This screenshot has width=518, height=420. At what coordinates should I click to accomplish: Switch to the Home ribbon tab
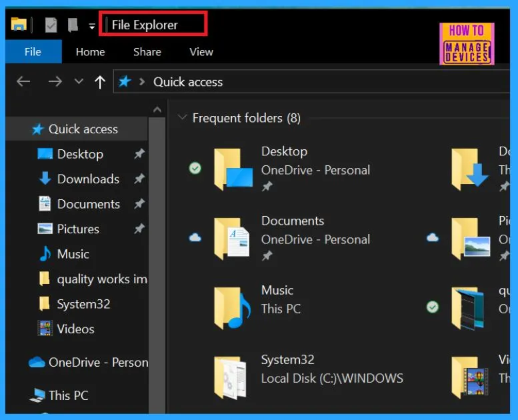90,52
